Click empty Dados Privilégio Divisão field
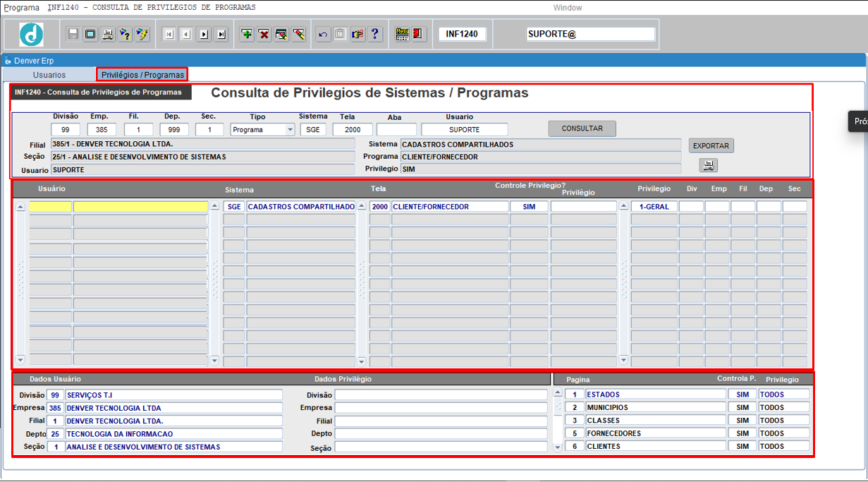 point(441,394)
